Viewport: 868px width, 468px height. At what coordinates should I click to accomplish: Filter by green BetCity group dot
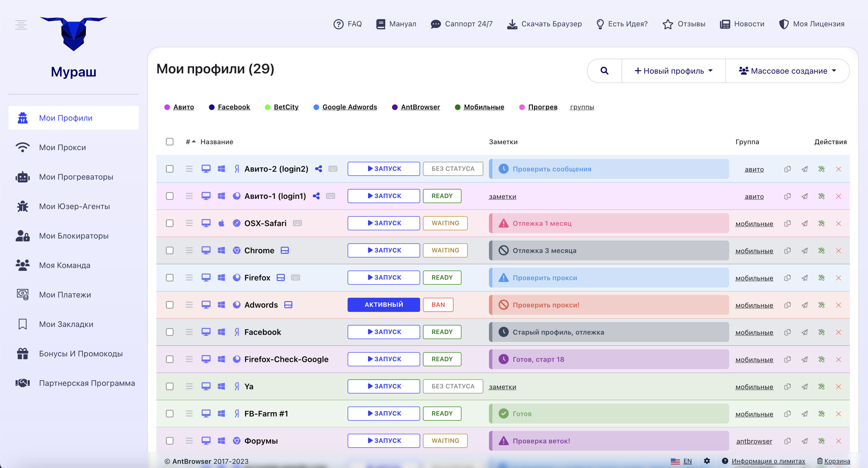267,107
